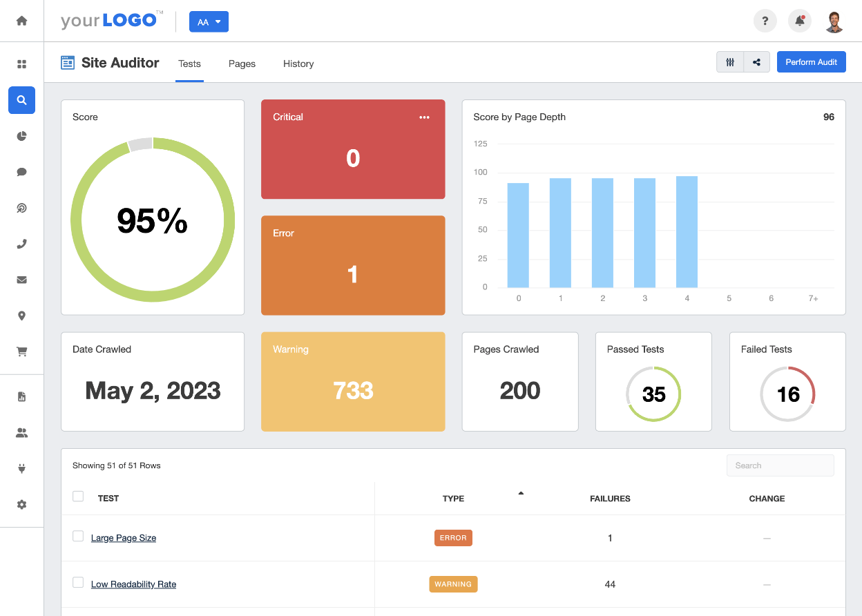Image resolution: width=862 pixels, height=616 pixels.
Task: Click the Failed Tests gauge showing 16
Action: tap(787, 394)
